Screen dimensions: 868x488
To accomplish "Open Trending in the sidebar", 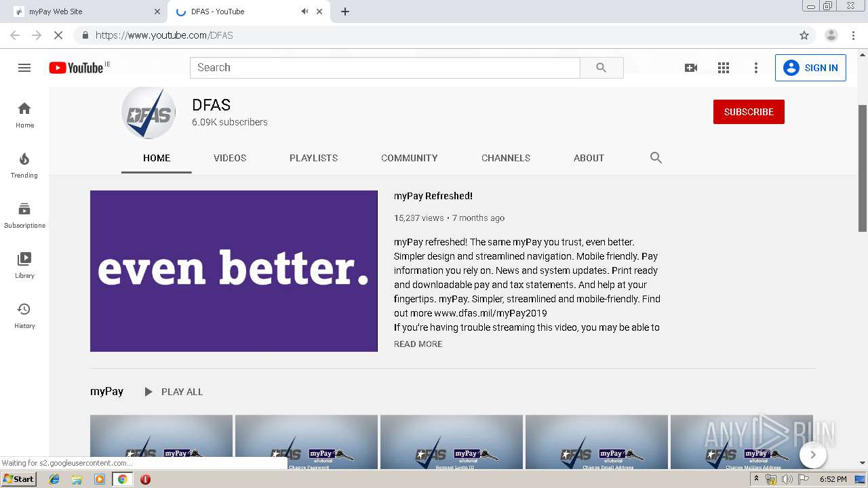I will [x=24, y=165].
